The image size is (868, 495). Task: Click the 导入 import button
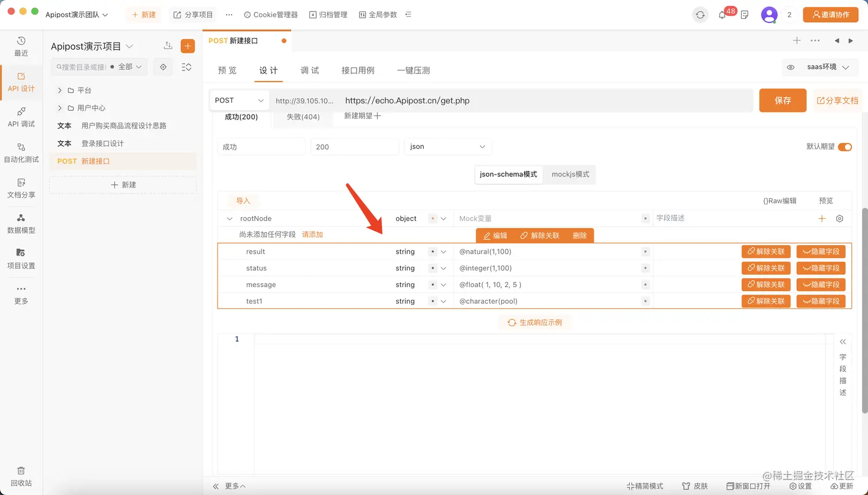pos(243,201)
